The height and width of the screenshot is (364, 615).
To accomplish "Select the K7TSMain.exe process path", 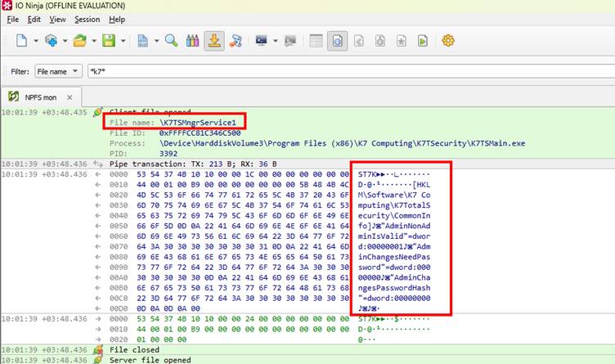I will click(342, 143).
